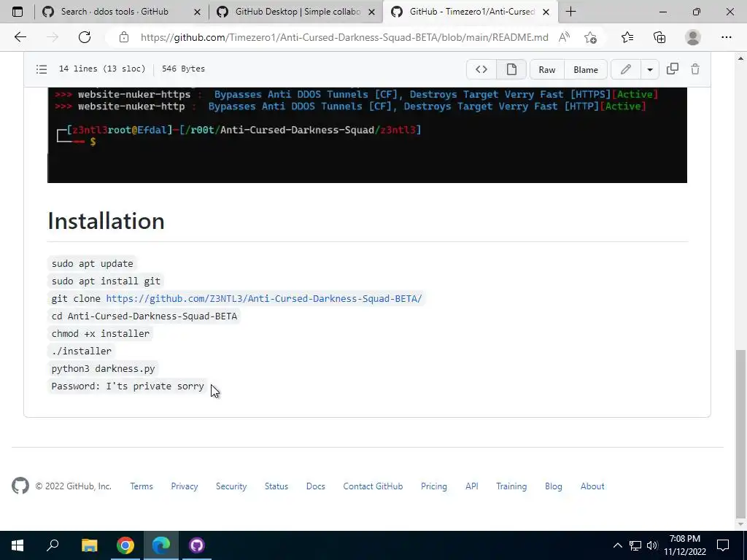Click the GitHub logo in footer

pyautogui.click(x=20, y=486)
